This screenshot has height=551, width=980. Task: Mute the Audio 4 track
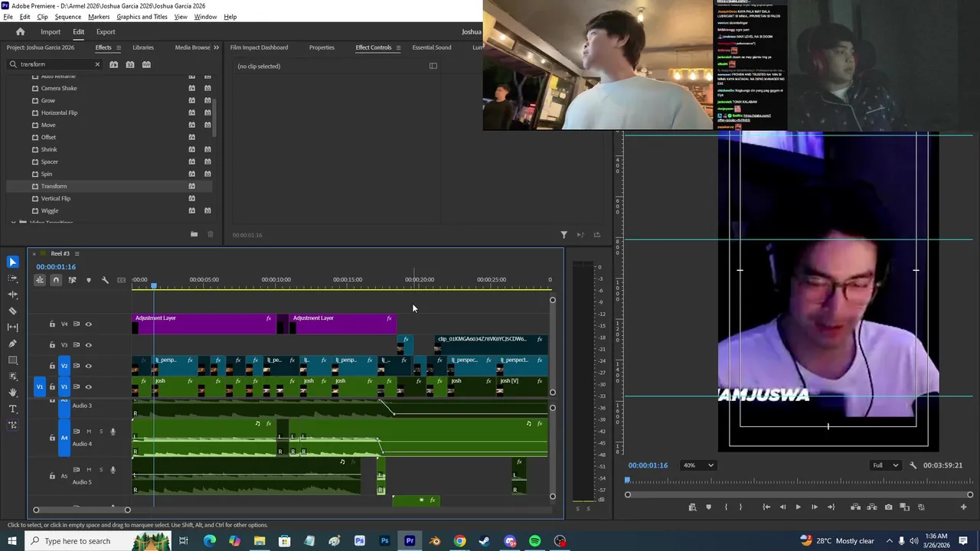tap(89, 432)
